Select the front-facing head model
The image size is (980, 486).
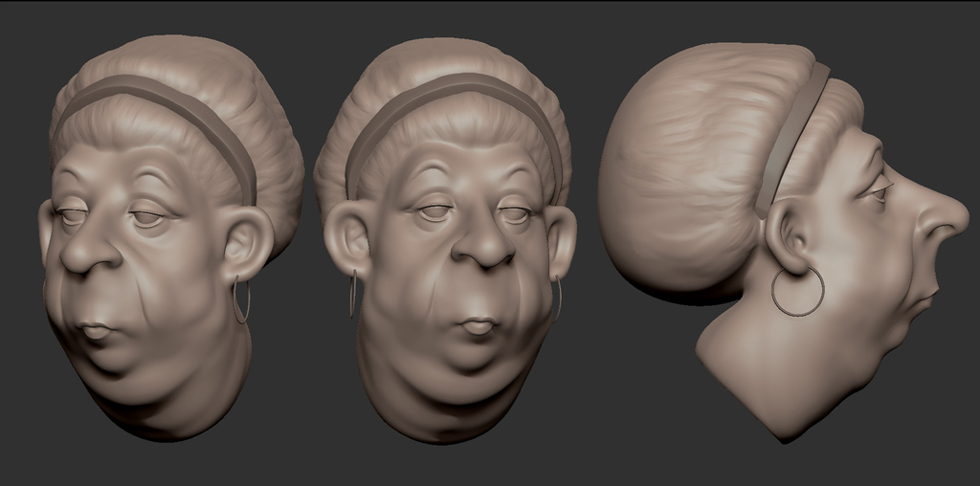pos(445,240)
